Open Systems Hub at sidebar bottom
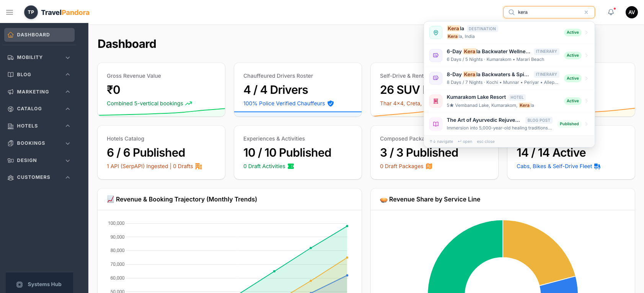Screen dimensions: 644x293 39,284
